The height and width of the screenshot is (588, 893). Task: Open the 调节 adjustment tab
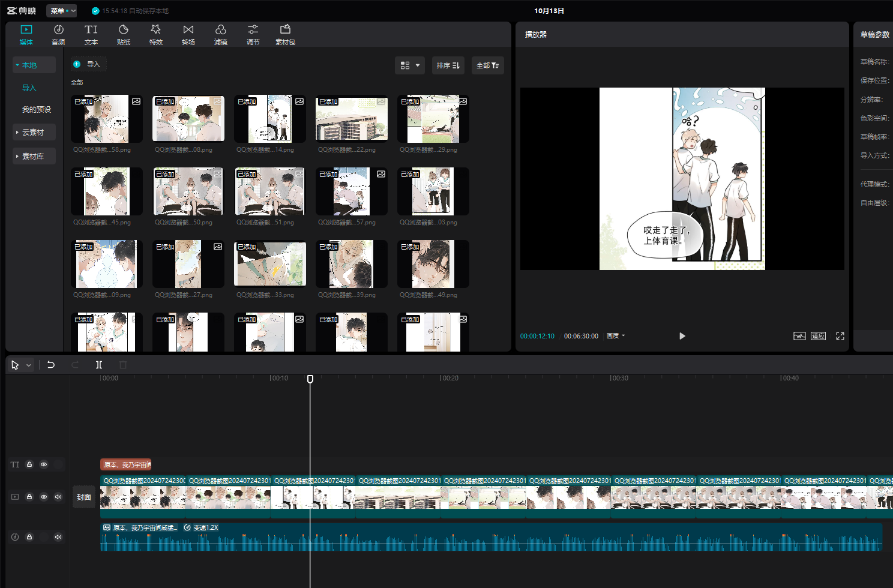tap(253, 35)
